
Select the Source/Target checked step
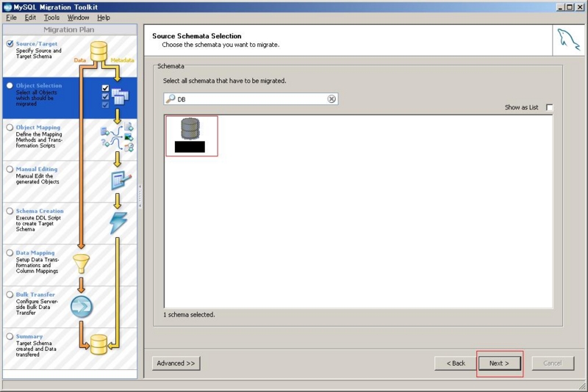[10, 43]
